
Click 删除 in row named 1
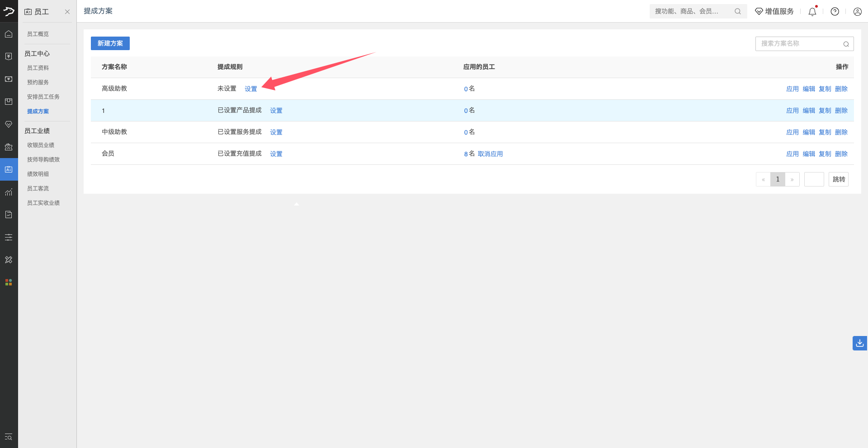tap(841, 111)
